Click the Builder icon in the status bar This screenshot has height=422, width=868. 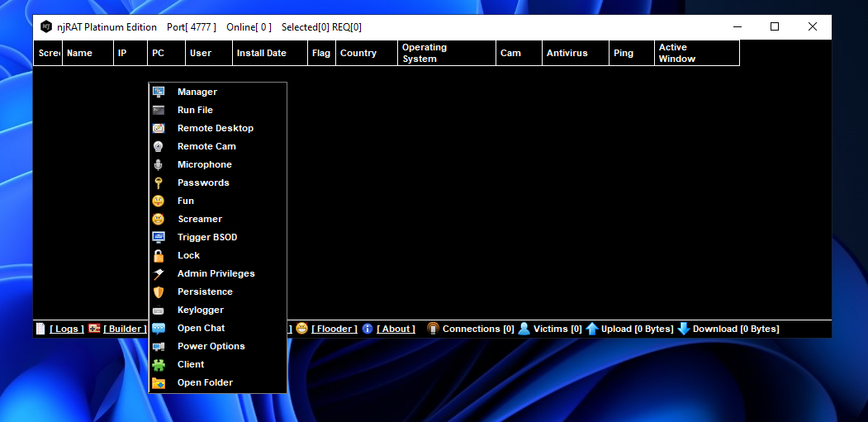coord(95,329)
